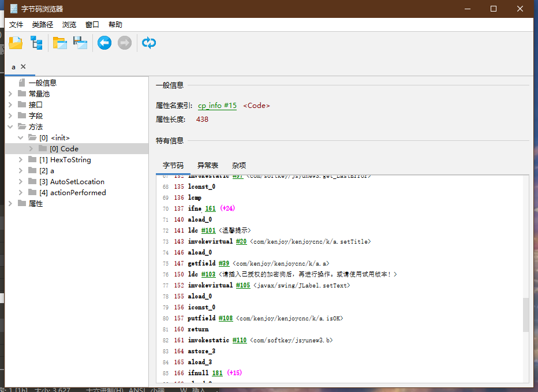538x392 pixels.
Task: Go back with the blue left arrow
Action: click(104, 43)
